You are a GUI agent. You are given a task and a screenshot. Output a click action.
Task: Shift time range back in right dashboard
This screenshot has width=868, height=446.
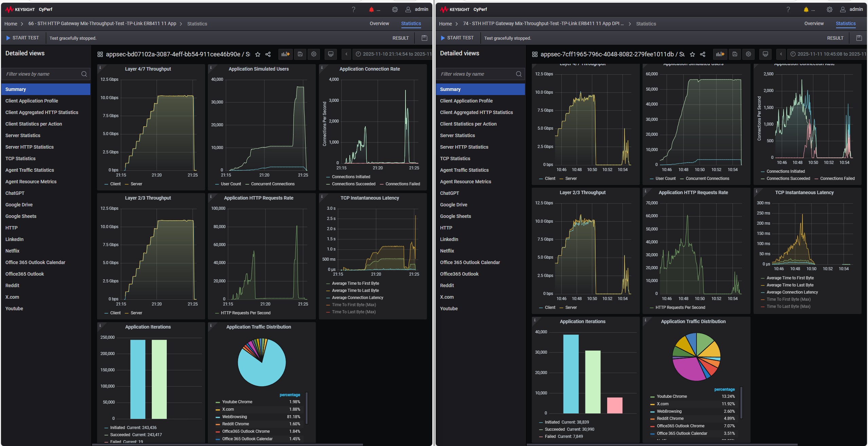781,54
